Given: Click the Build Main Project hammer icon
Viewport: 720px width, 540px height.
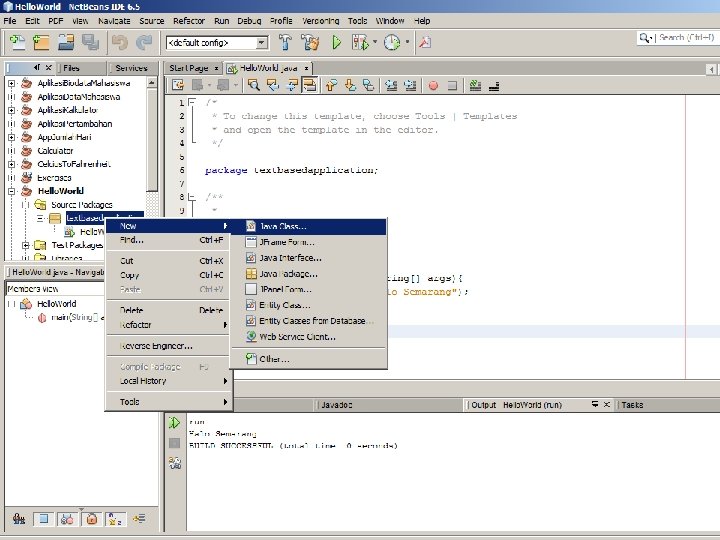Looking at the screenshot, I should [285, 43].
